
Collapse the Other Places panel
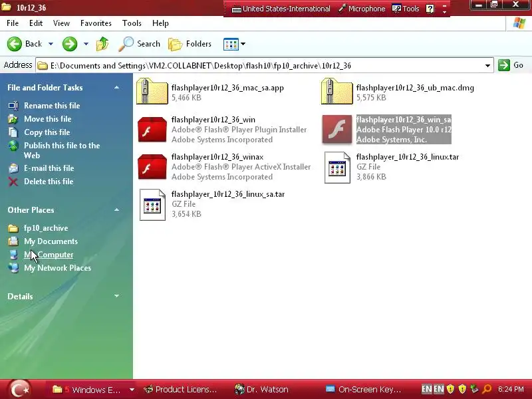click(117, 210)
